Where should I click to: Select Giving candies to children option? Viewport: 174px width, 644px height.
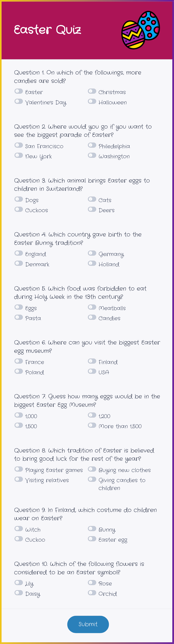[x=92, y=479]
